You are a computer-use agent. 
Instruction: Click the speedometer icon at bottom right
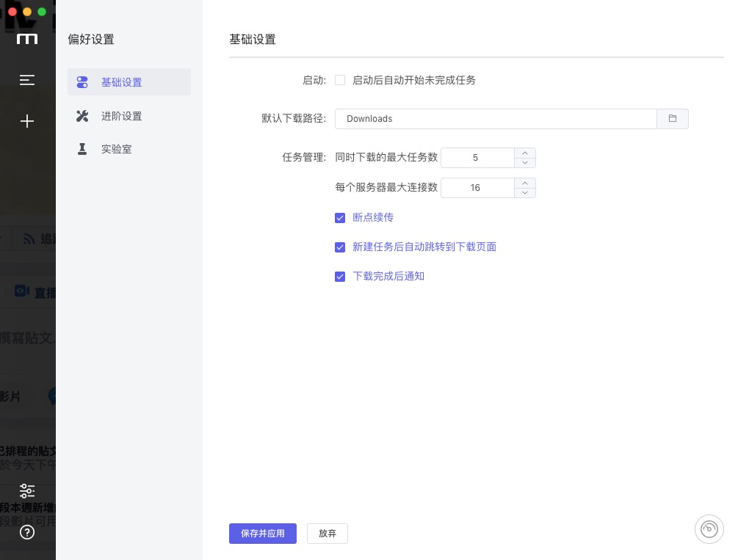click(709, 529)
